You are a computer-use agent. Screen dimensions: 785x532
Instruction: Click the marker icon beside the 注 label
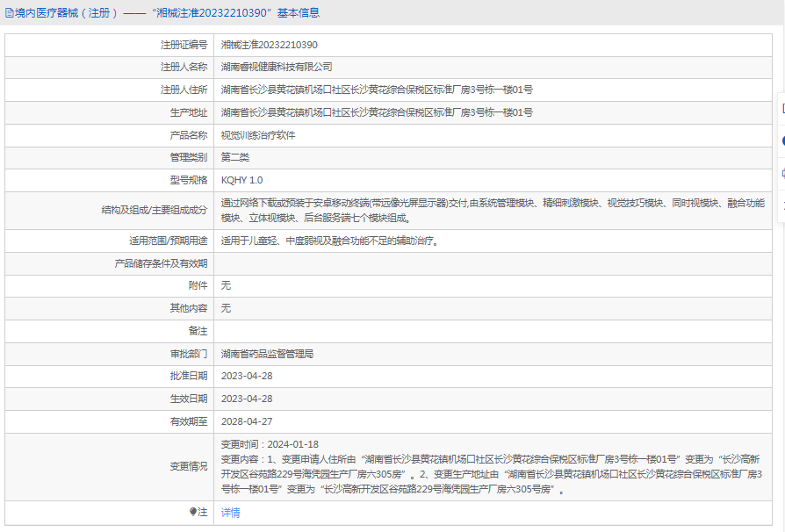(x=193, y=512)
